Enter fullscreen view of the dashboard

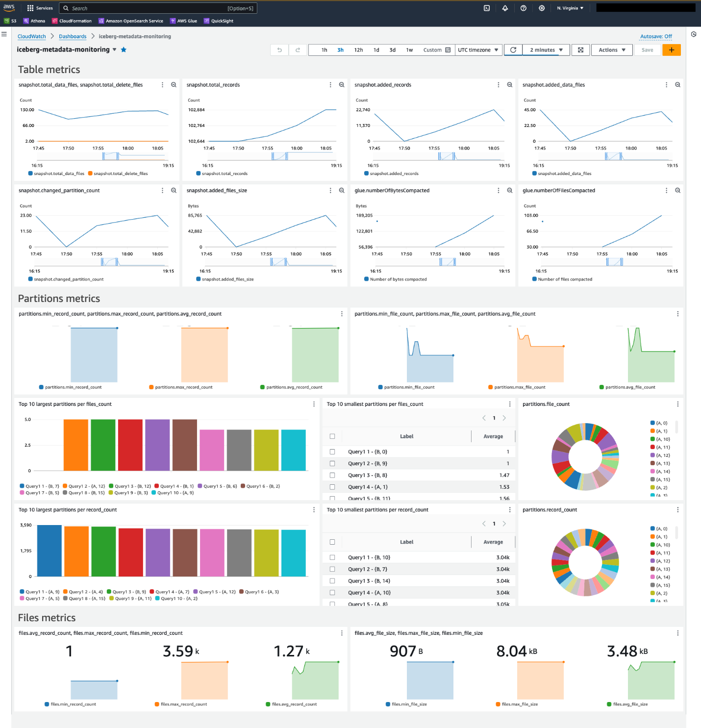[x=580, y=50]
